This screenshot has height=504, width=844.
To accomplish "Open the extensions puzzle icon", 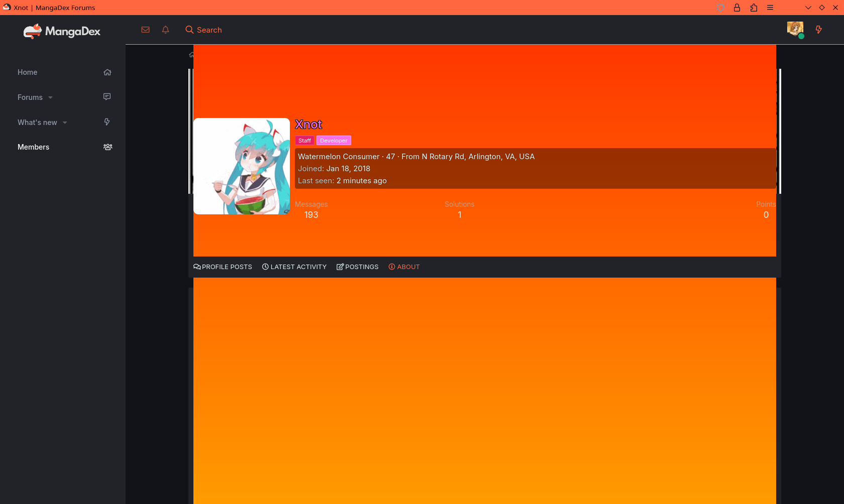I will coord(754,8).
